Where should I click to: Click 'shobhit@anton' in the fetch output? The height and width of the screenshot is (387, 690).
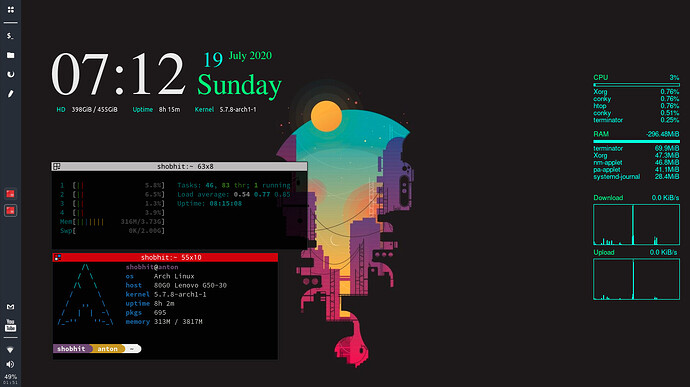pos(152,267)
